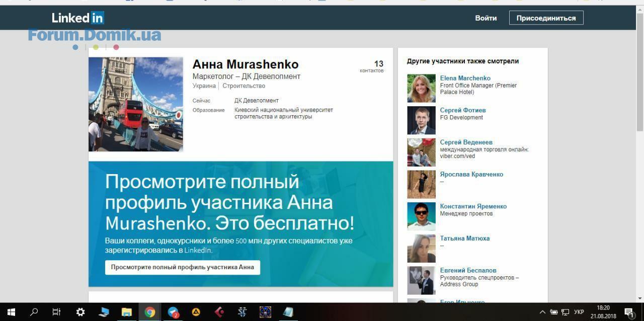This screenshot has width=644, height=321.
Task: Show hidden system tray icons
Action: click(x=542, y=312)
